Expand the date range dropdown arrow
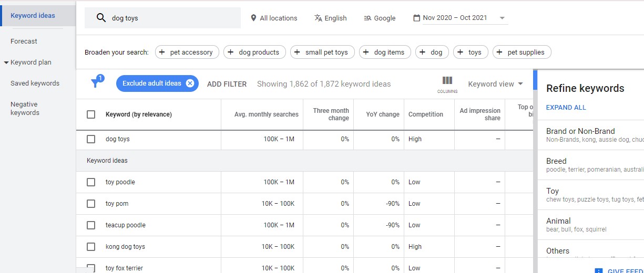Screen dimensions: 644x273 502,18
